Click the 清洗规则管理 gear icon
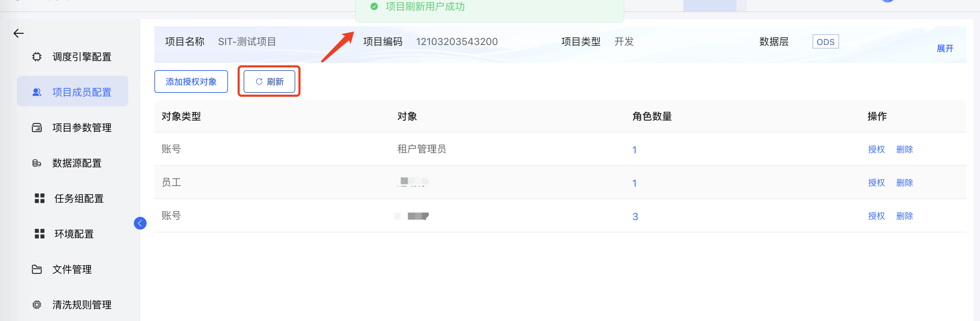 (x=36, y=305)
